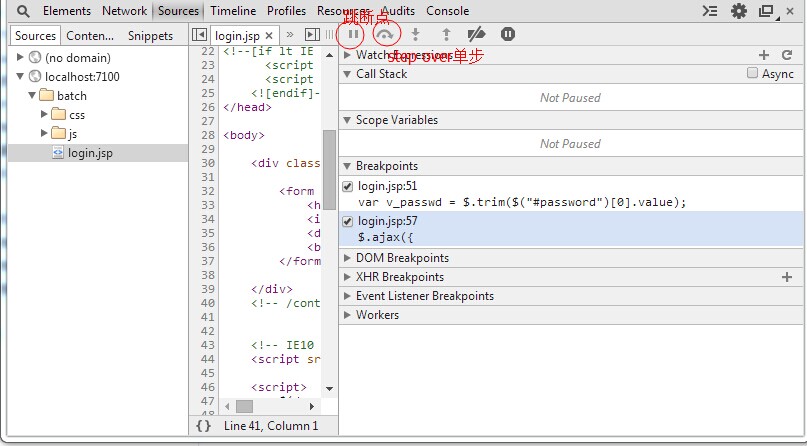
Task: Expand the js folder
Action: click(44, 133)
